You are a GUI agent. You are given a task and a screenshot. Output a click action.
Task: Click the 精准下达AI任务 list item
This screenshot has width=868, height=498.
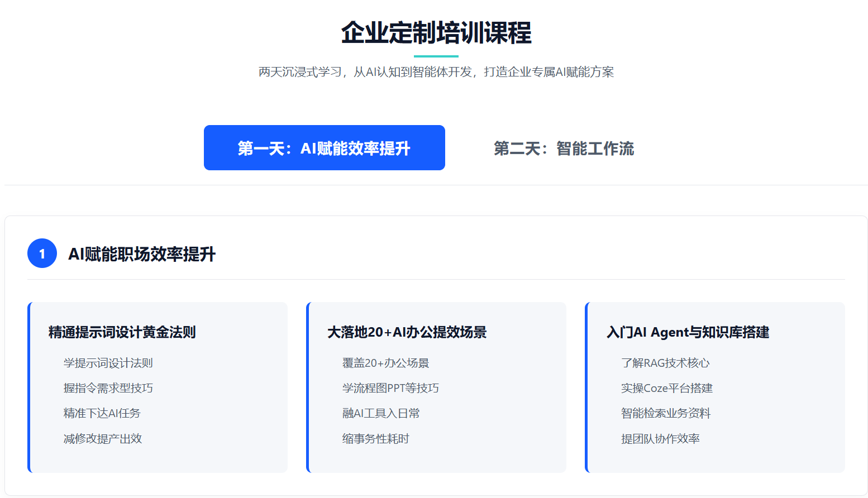click(x=102, y=413)
